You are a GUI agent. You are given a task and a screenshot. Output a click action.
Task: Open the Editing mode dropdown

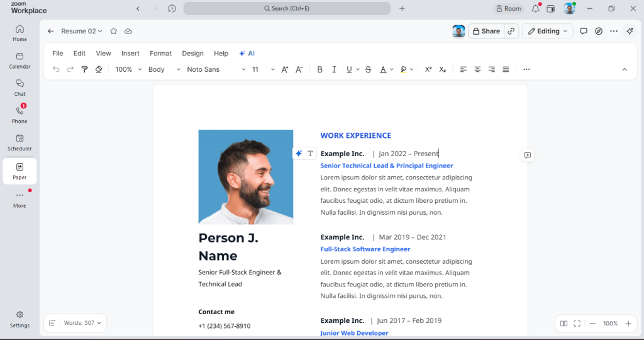[548, 31]
